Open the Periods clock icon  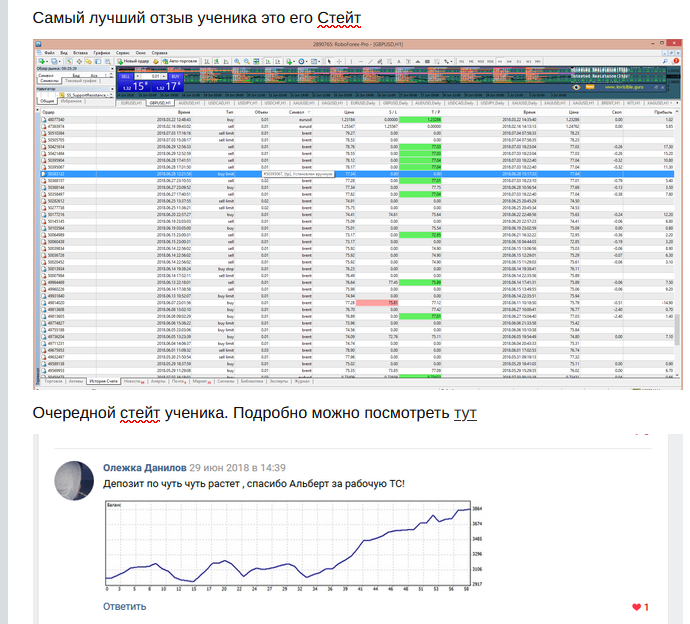pos(301,62)
